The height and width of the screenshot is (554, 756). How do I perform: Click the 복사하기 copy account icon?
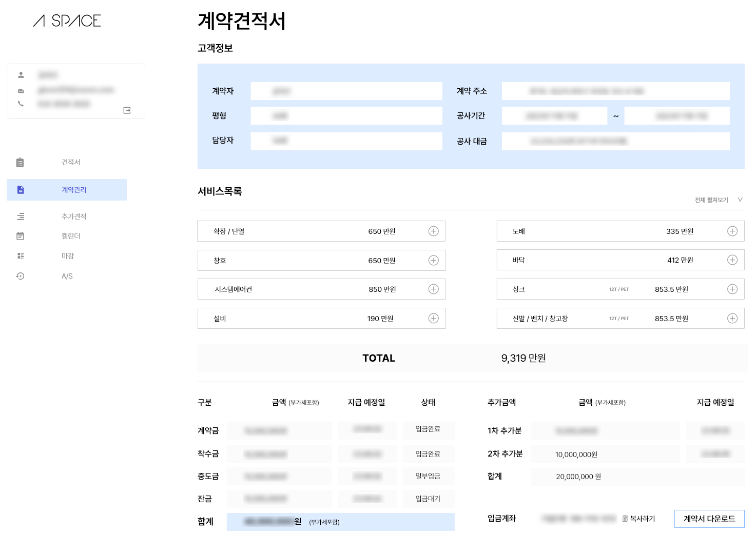point(625,519)
